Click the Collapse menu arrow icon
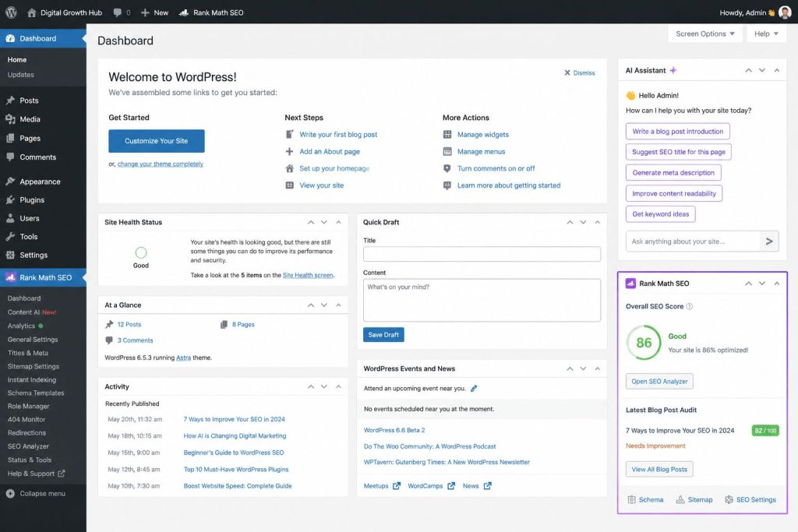This screenshot has height=532, width=798. (x=10, y=493)
